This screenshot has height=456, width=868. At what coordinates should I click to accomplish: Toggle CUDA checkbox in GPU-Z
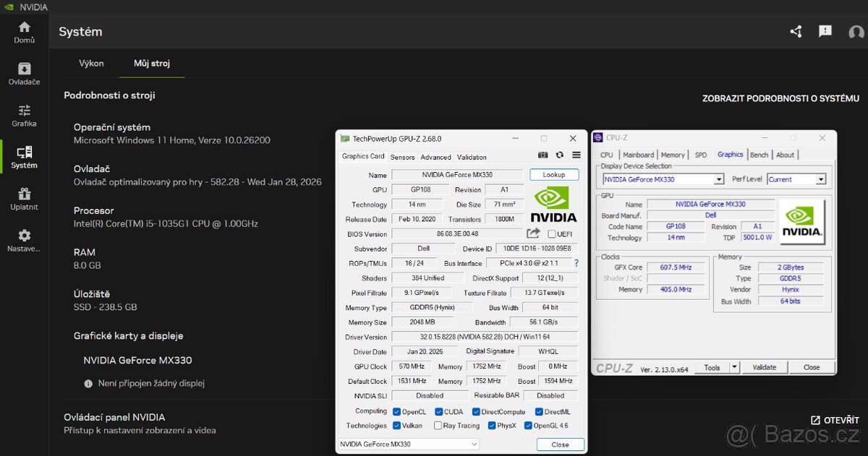tap(438, 412)
